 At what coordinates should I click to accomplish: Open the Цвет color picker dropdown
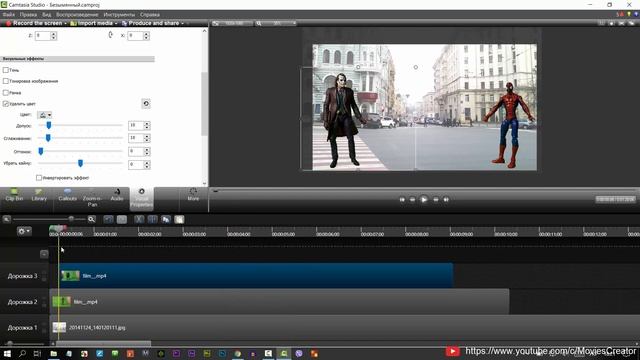(x=44, y=115)
